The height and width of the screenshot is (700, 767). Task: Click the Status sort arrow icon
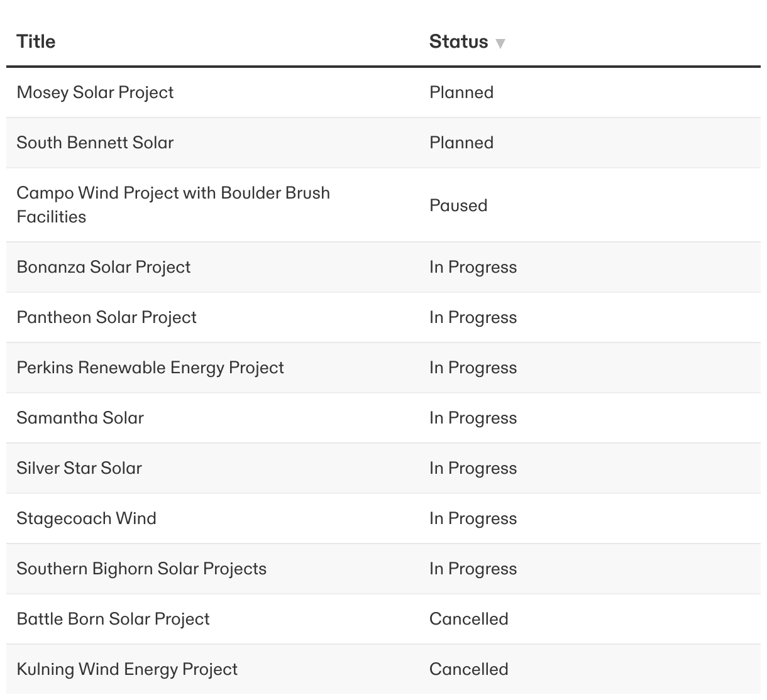[x=500, y=43]
